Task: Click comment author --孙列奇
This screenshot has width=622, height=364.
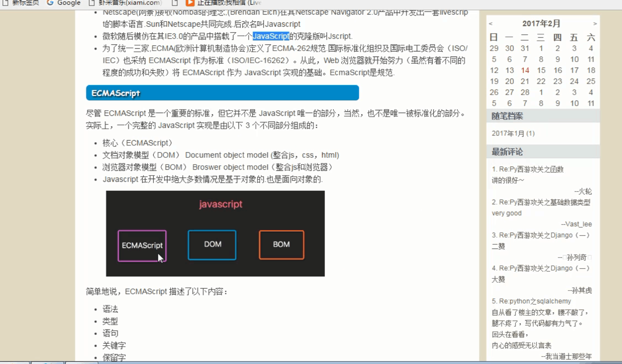Action: pyautogui.click(x=574, y=257)
